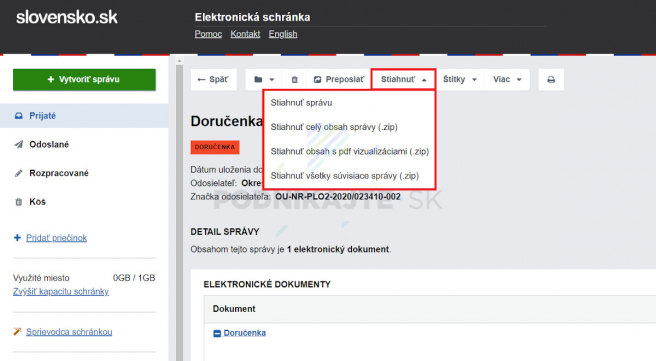The image size is (656, 361).
Task: Click the orange DORUČENKA label tag
Action: point(215,147)
